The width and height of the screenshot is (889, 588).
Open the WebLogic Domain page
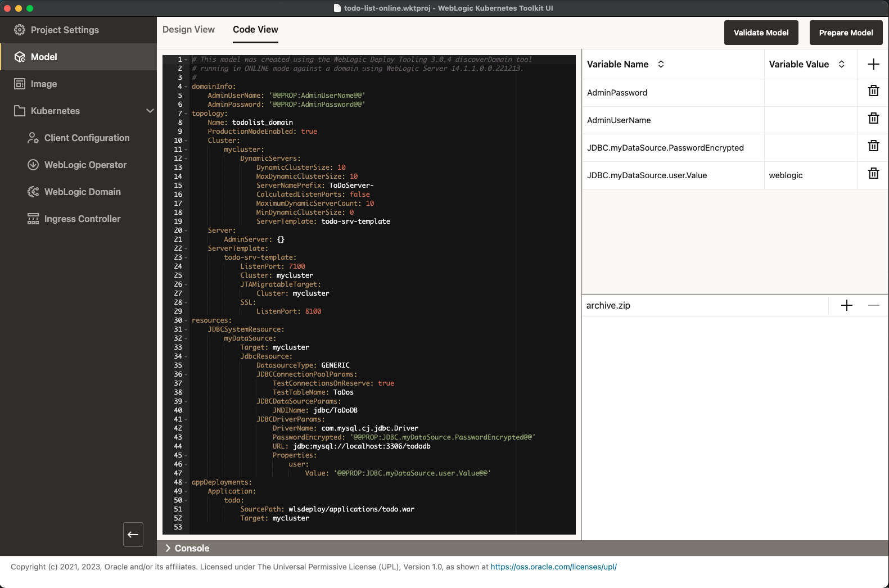(82, 192)
